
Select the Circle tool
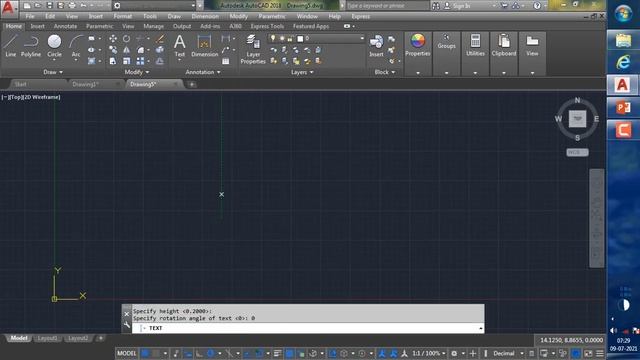[x=54, y=45]
